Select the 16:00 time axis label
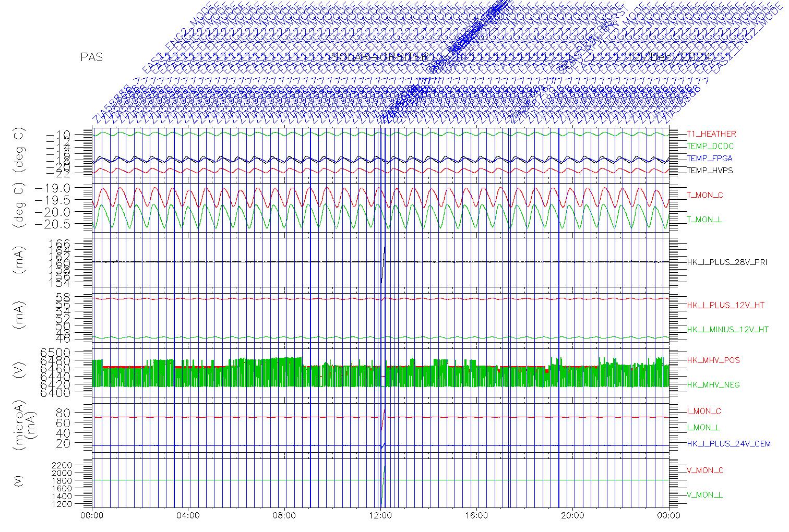This screenshot has height=532, width=789. click(476, 516)
